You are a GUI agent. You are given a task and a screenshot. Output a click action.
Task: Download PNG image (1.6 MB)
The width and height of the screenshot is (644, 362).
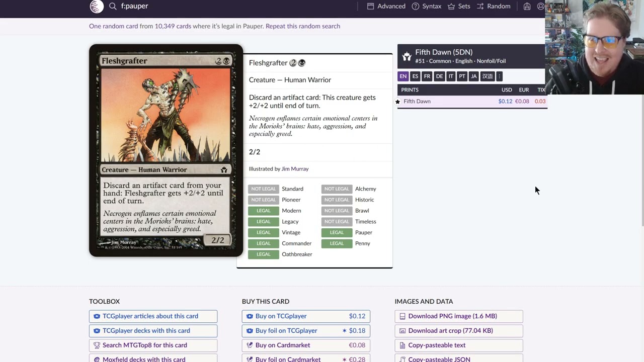(459, 316)
